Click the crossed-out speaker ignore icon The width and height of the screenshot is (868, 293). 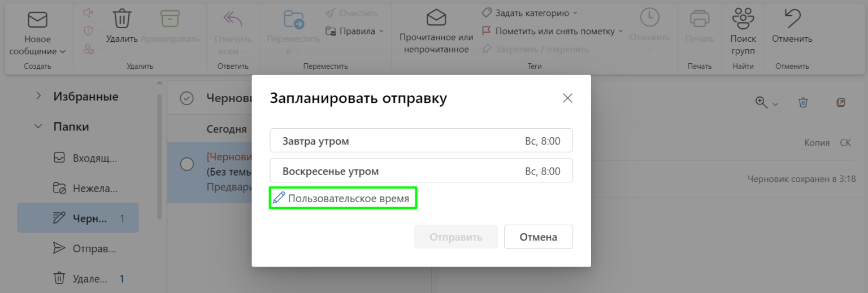pos(88,12)
